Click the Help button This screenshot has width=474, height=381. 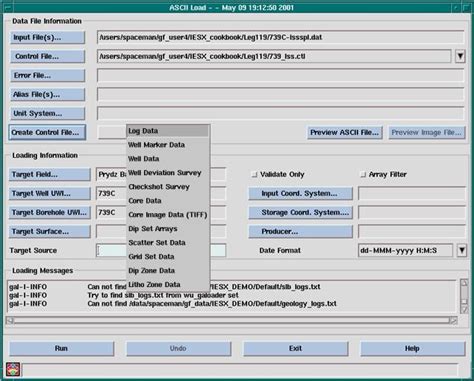[412, 349]
